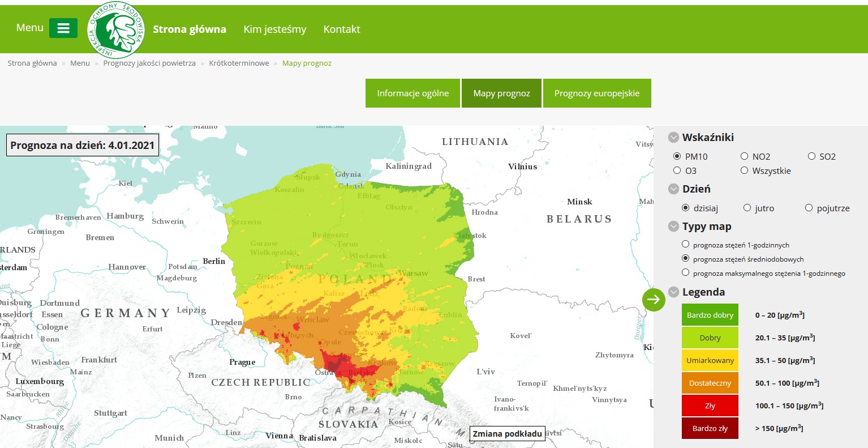Select prognoza maksymalnego stężenia 1-godzinnego option
Image resolution: width=868 pixels, height=448 pixels.
tap(686, 272)
